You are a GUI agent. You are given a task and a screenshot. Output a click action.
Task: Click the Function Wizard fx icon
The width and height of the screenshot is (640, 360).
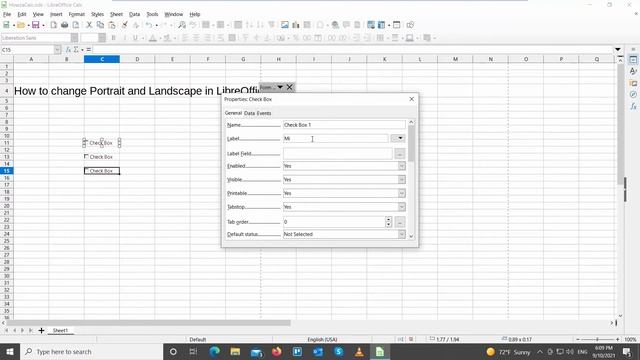(x=68, y=50)
